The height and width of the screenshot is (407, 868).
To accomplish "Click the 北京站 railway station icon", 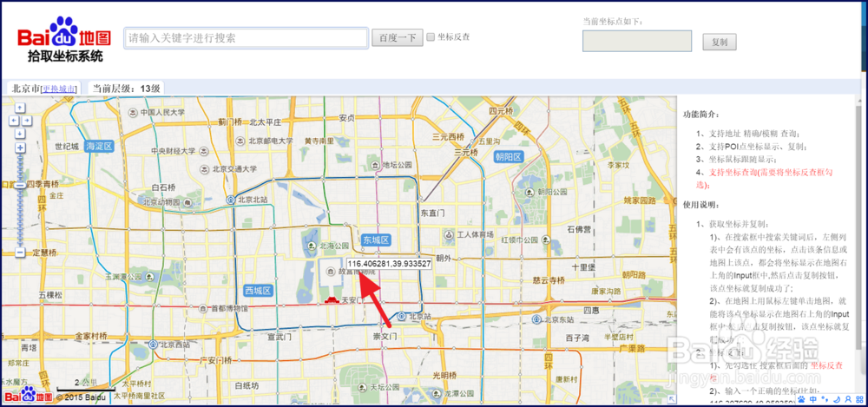I will pos(402,317).
